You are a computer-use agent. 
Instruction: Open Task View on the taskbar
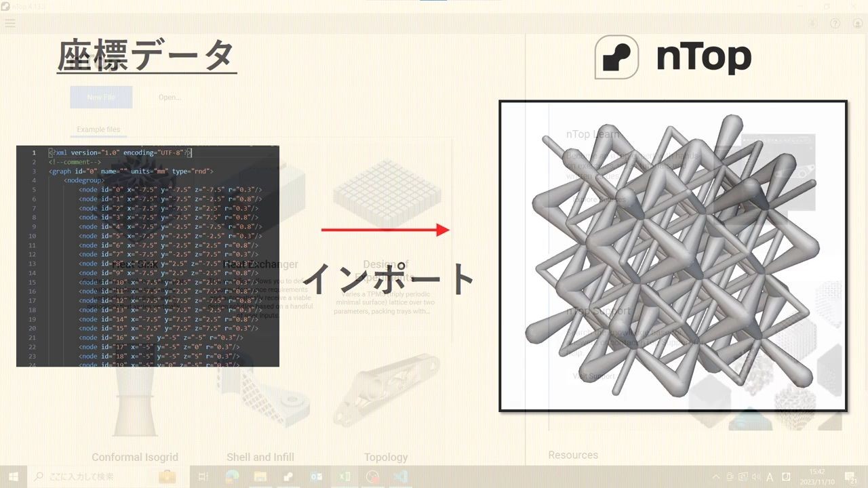click(x=202, y=476)
